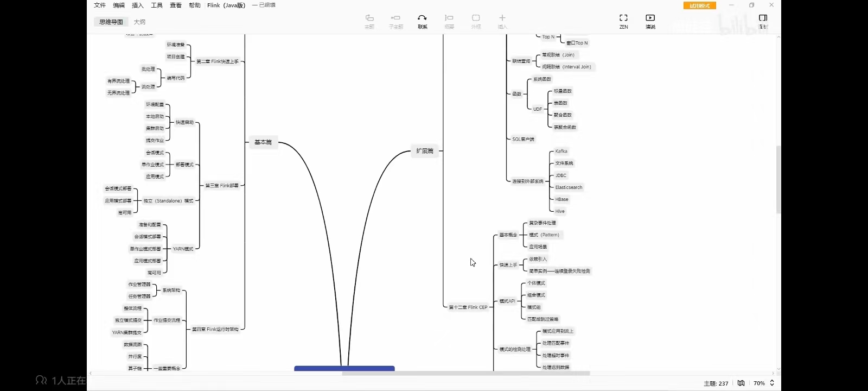This screenshot has width=868, height=391.
Task: Select the 联结查询 node
Action: (x=521, y=61)
